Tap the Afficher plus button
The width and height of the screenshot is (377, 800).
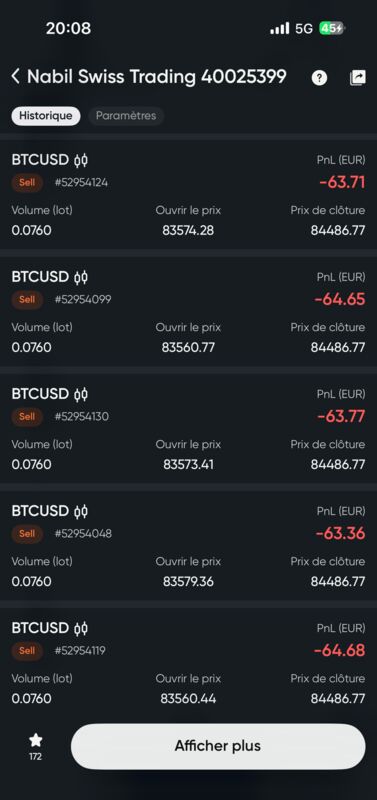(x=218, y=746)
